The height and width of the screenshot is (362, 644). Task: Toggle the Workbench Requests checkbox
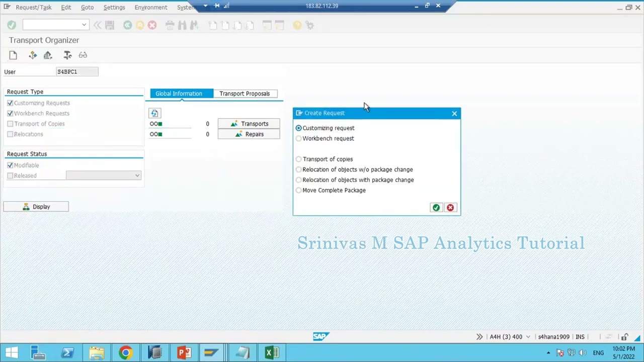pos(10,114)
